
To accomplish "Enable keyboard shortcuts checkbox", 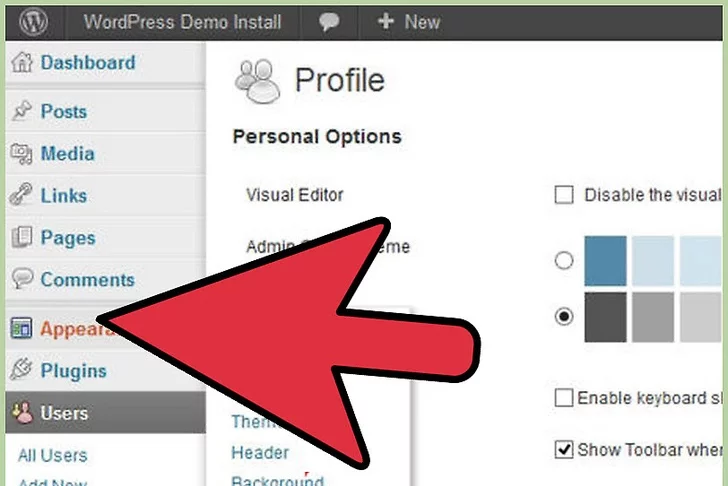I will point(564,398).
